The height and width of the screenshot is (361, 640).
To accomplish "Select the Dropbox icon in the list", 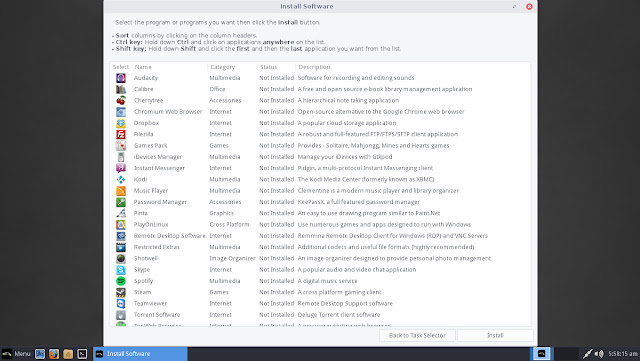I will click(x=121, y=123).
